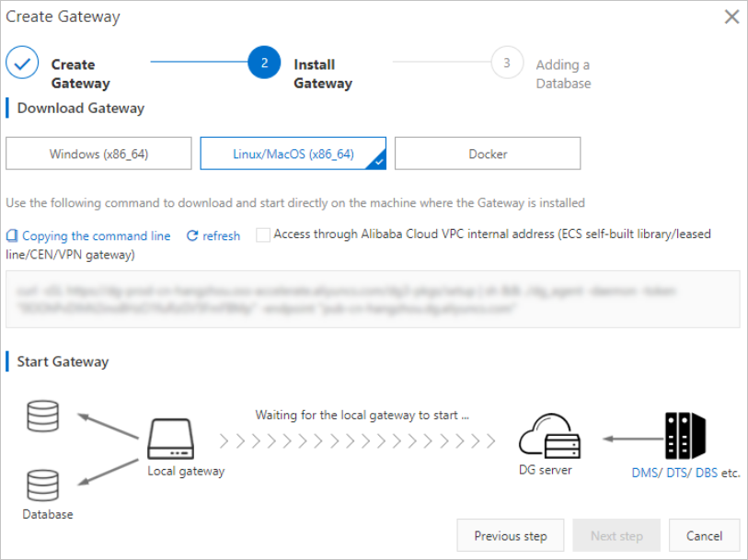Open the DBS link
Viewport: 748px width, 560px height.
tap(707, 473)
